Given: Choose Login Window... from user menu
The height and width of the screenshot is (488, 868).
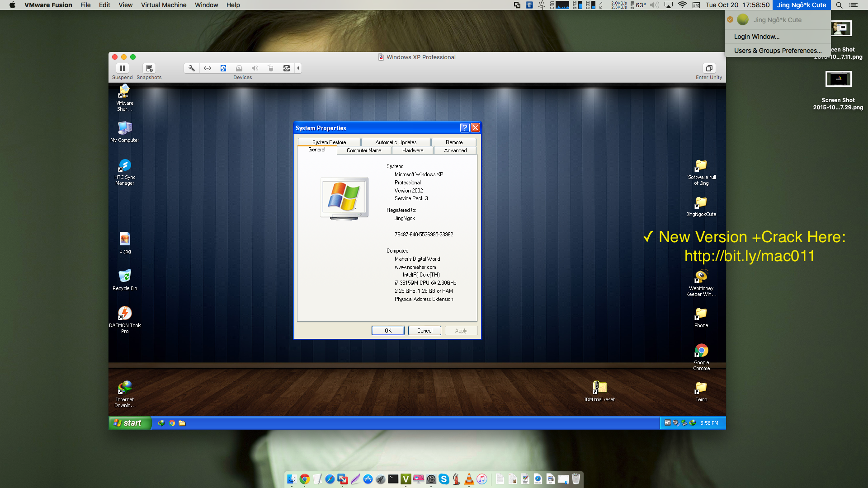Looking at the screenshot, I should 778,37.
